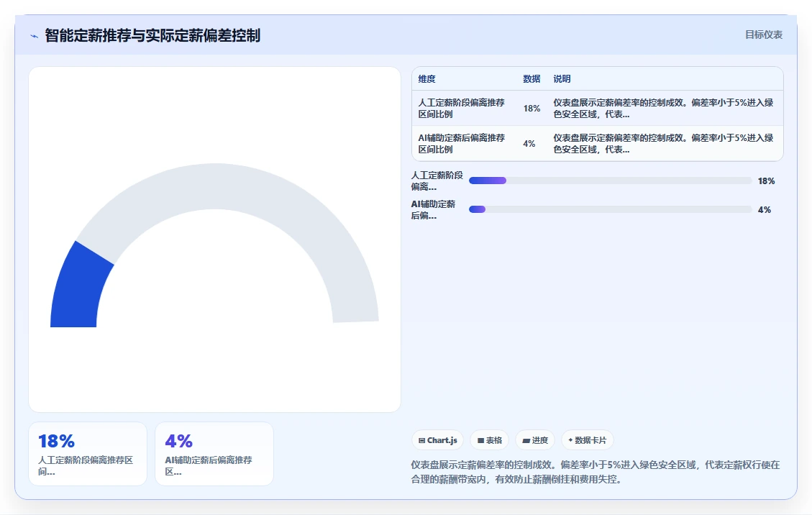Click the 18% value beside the progress bar
812x515 pixels.
(767, 181)
